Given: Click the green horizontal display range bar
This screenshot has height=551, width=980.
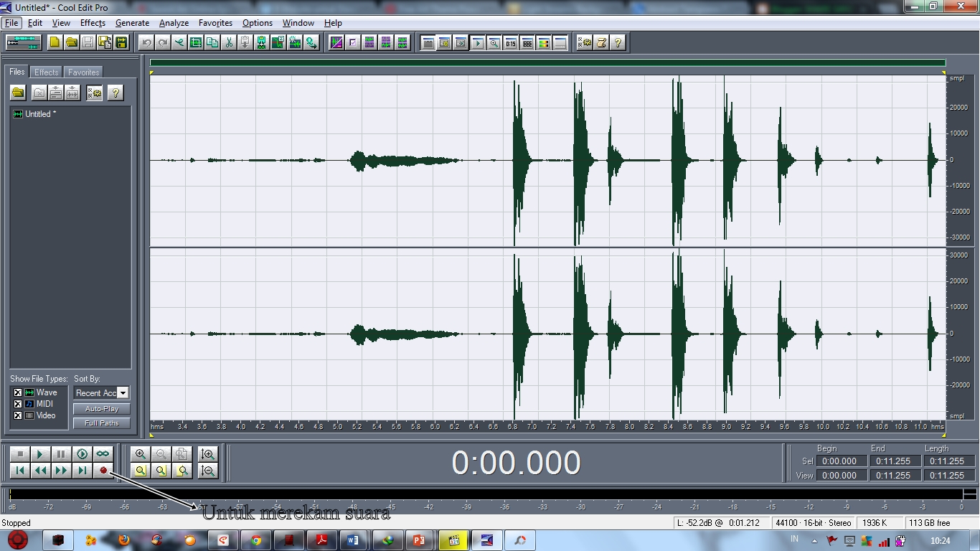Looking at the screenshot, I should [548, 63].
